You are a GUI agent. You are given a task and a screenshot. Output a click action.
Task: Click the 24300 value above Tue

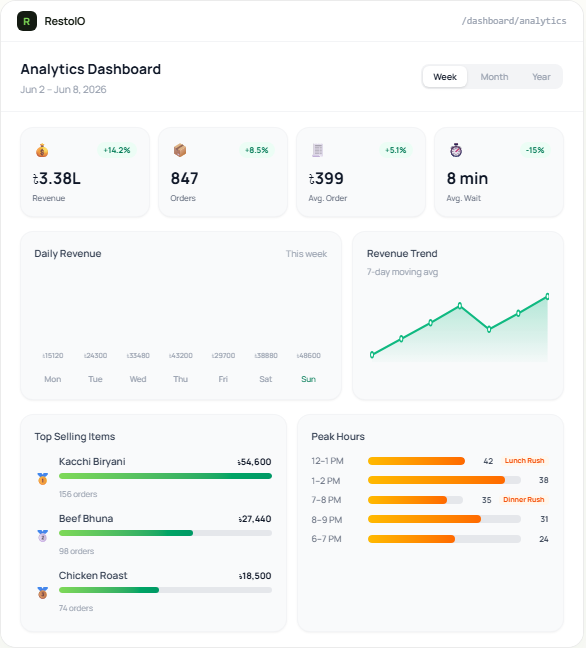pos(95,355)
